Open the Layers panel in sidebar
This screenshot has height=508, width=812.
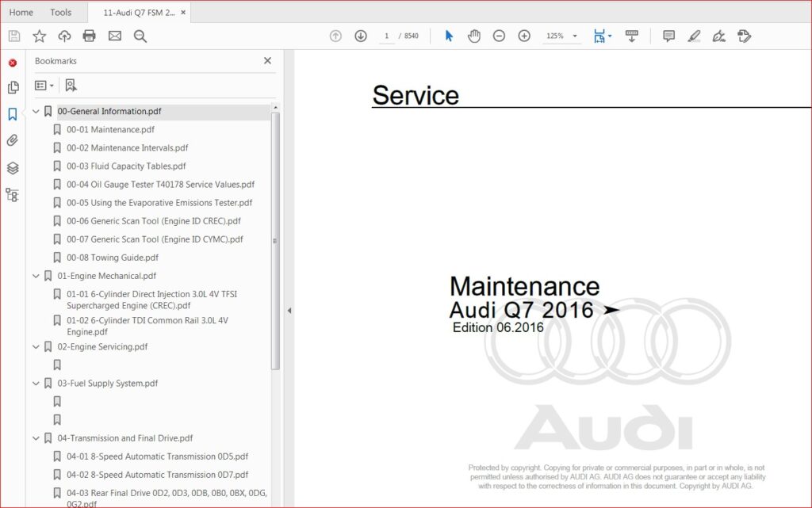click(13, 167)
